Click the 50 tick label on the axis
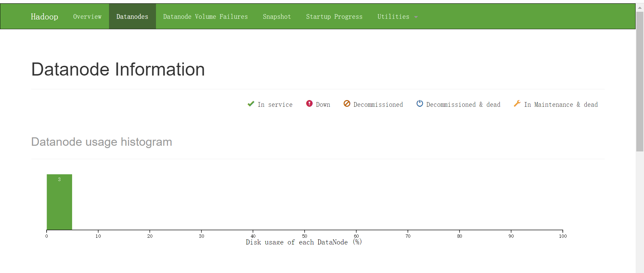 (305, 236)
